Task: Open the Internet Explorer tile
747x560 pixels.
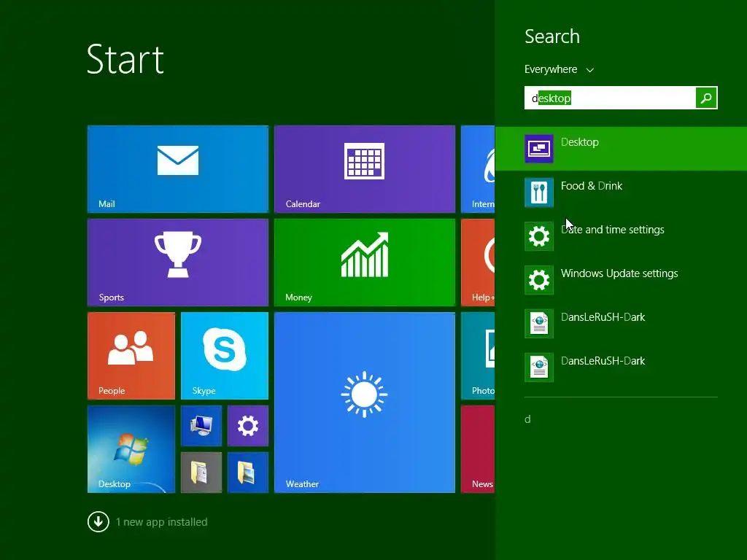Action: coord(478,169)
